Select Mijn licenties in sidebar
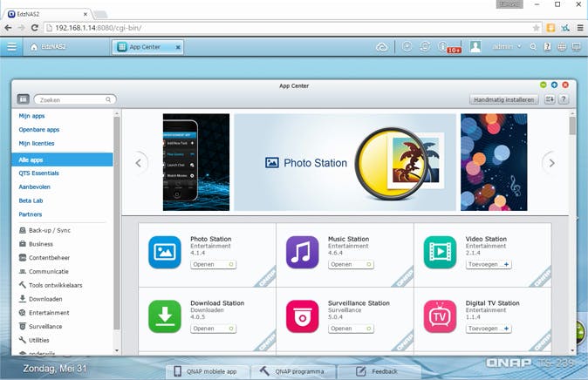Image resolution: width=588 pixels, height=380 pixels. click(x=37, y=144)
